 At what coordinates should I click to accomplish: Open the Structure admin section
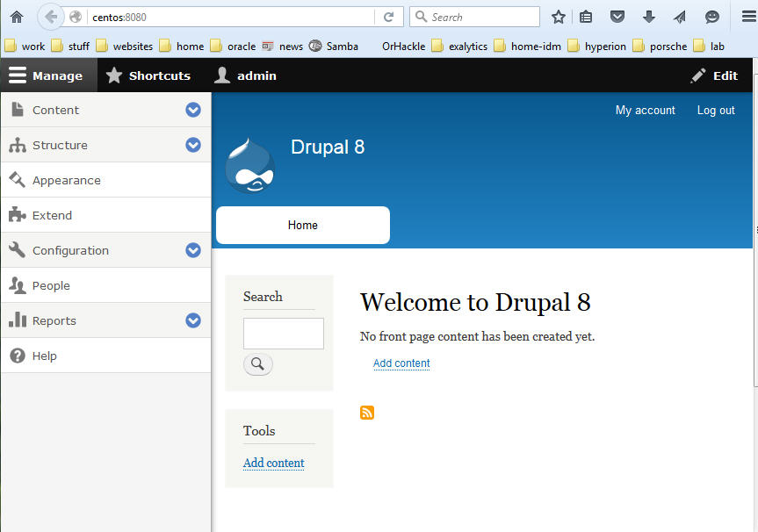(60, 145)
